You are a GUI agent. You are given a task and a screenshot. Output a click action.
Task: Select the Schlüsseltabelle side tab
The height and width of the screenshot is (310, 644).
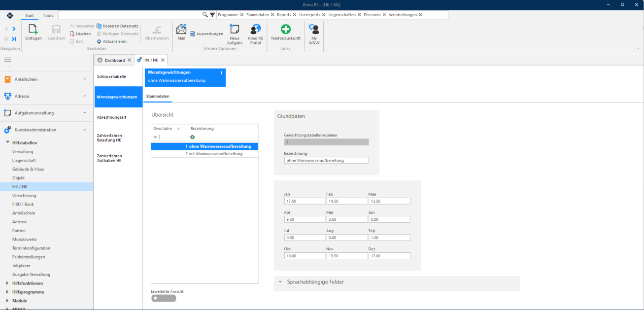tap(119, 76)
